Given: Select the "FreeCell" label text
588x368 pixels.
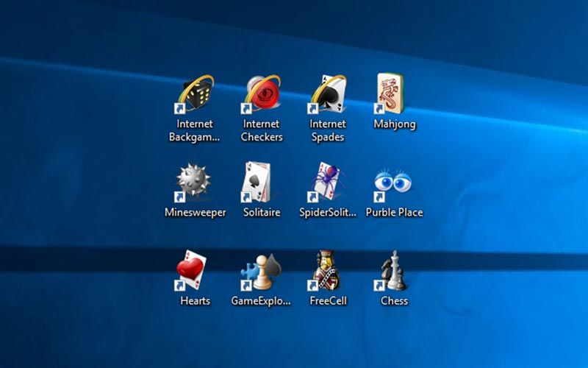Looking at the screenshot, I should [328, 301].
